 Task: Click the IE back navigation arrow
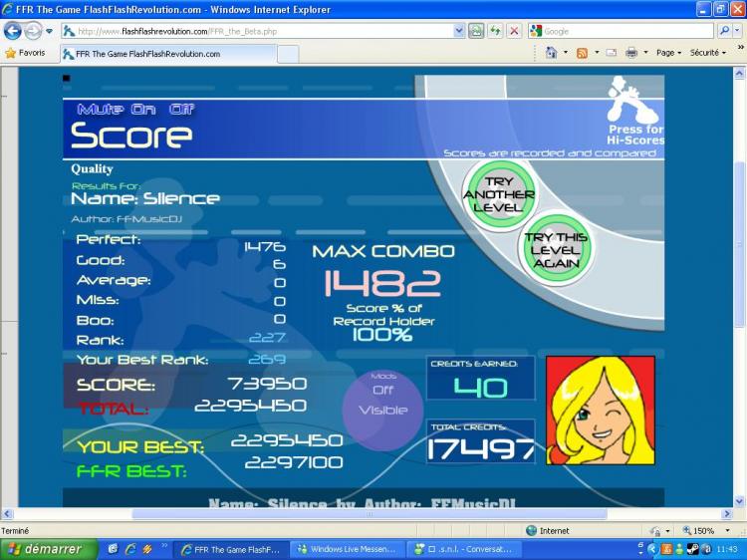pyautogui.click(x=13, y=31)
